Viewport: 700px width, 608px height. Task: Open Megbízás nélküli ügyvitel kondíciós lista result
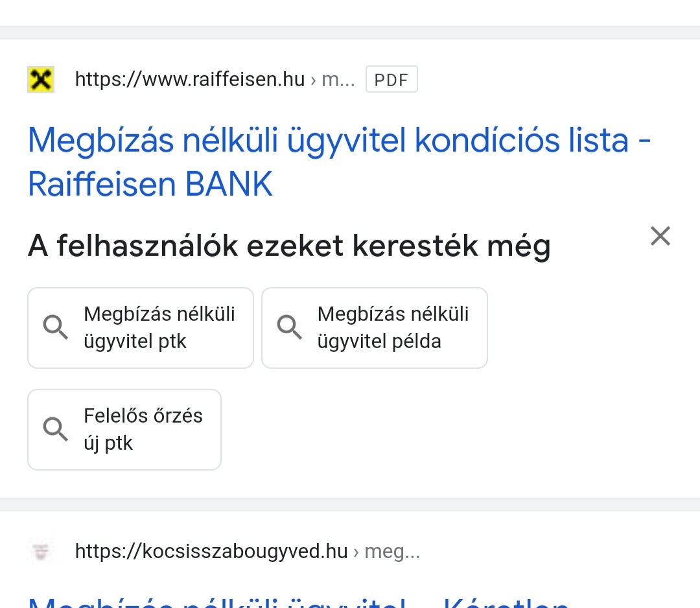[x=339, y=161]
